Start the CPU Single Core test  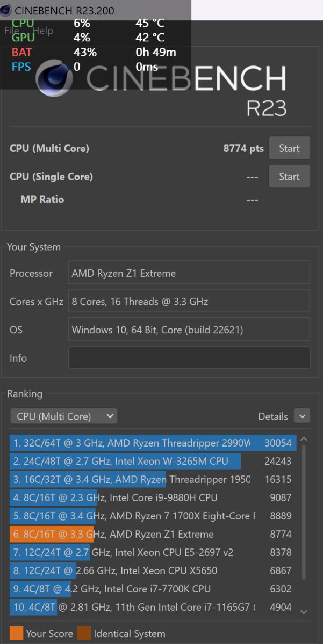coord(289,177)
